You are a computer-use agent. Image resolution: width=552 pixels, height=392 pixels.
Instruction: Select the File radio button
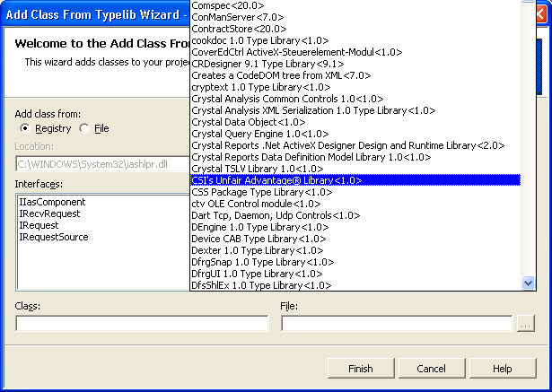click(84, 128)
